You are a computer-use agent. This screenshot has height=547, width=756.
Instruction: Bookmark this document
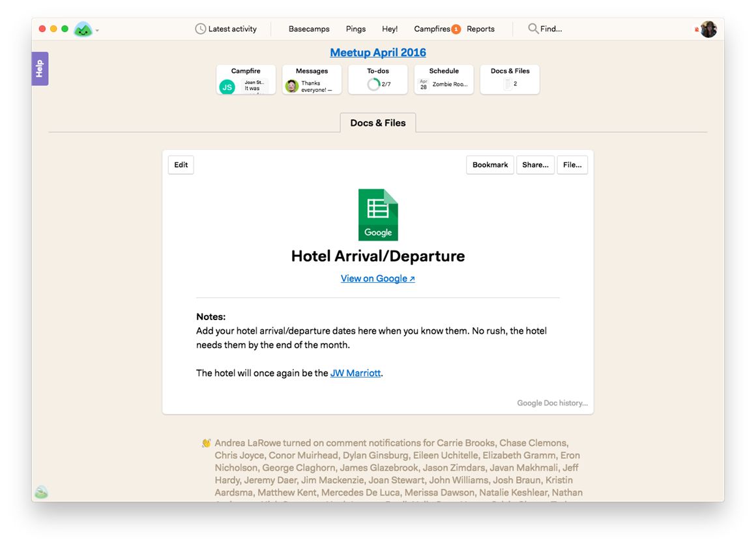point(490,165)
